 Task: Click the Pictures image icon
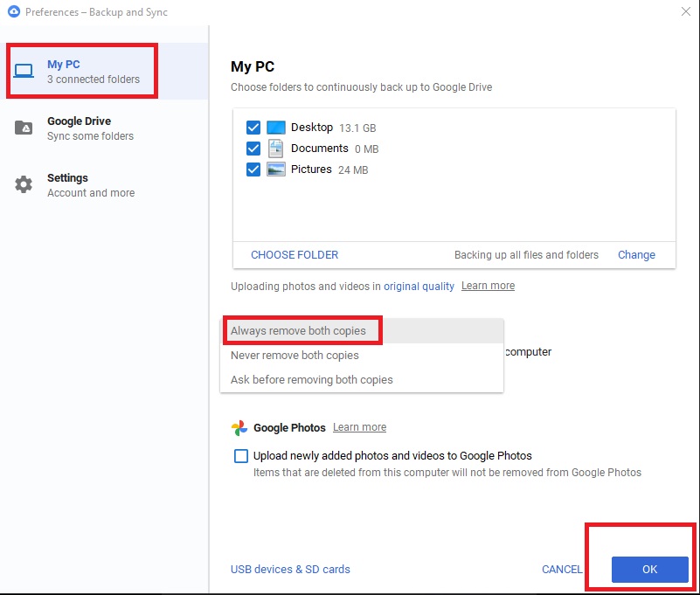pyautogui.click(x=276, y=169)
